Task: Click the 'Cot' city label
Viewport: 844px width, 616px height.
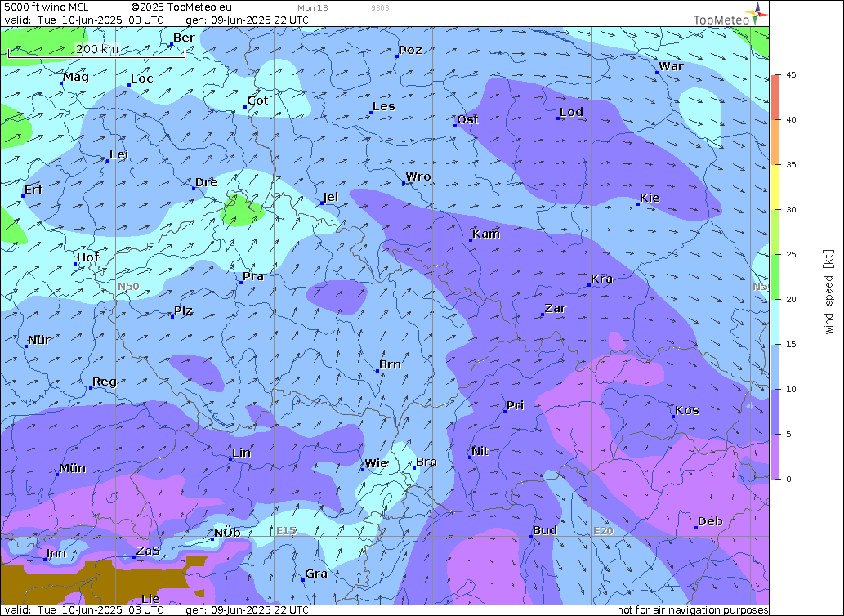Action: coord(258,100)
